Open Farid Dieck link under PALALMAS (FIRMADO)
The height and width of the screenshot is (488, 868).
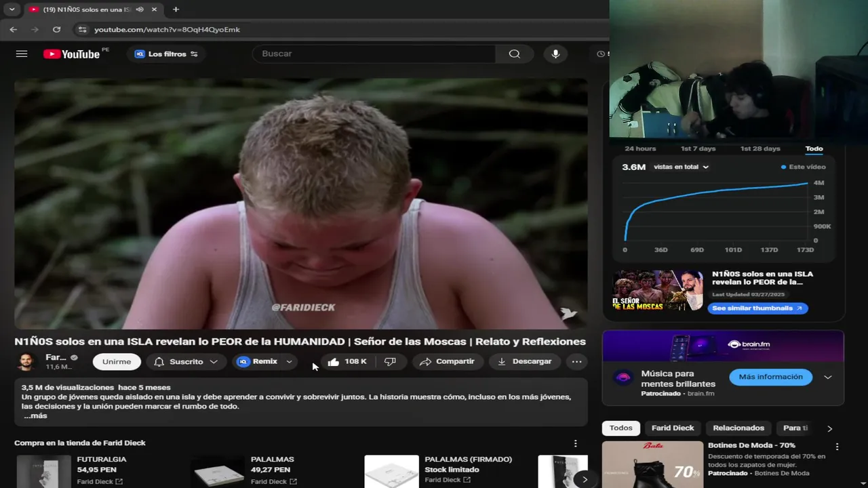(x=448, y=480)
